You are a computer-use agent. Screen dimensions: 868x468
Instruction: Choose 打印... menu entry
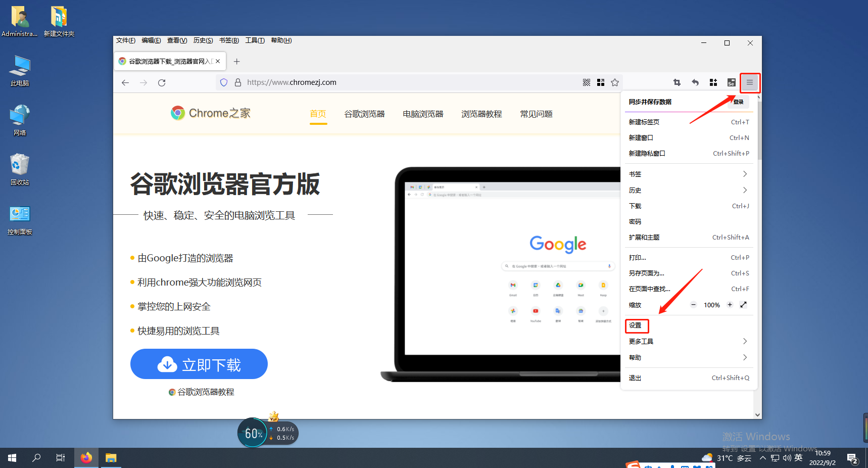688,257
